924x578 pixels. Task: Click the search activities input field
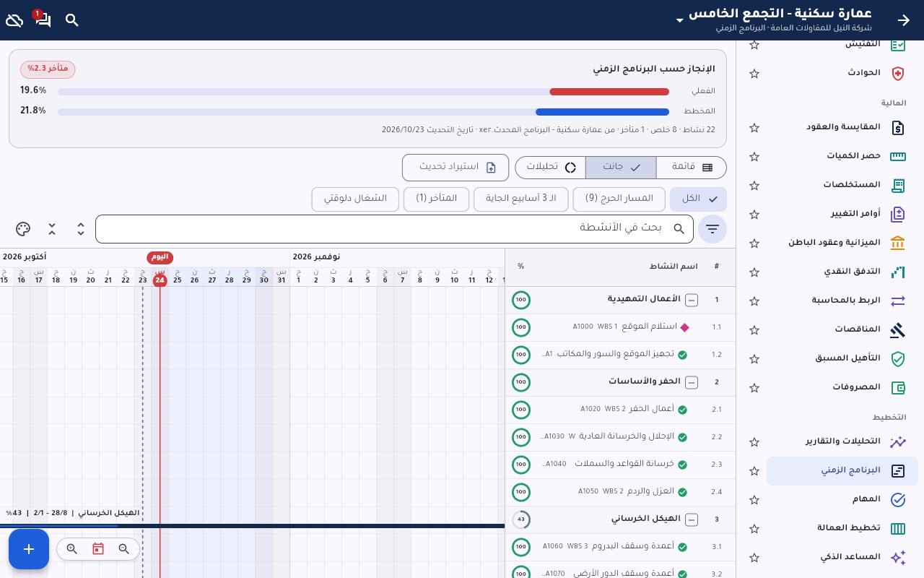pyautogui.click(x=394, y=229)
